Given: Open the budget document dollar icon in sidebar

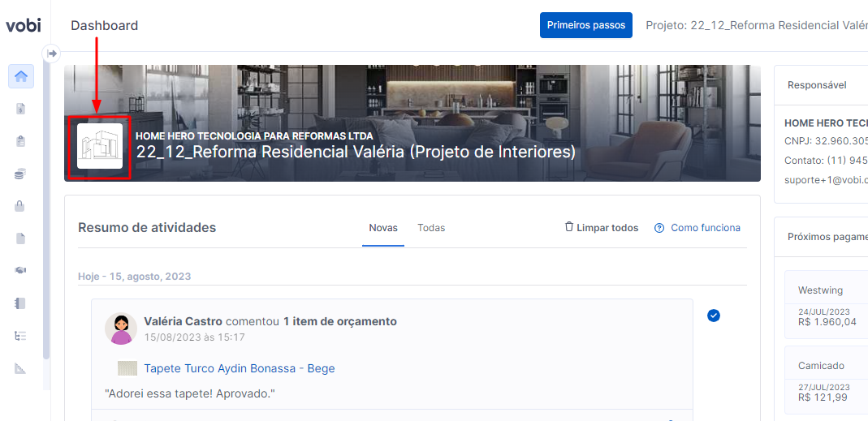Looking at the screenshot, I should (x=21, y=109).
